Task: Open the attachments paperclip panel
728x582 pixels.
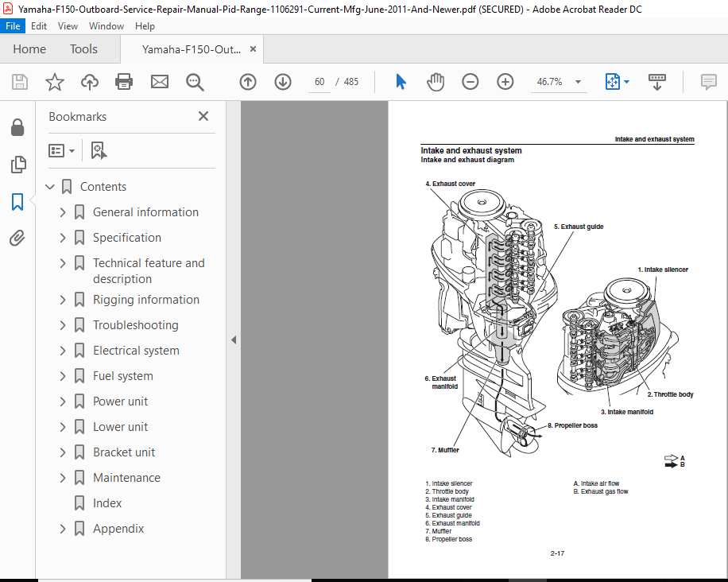Action: tap(17, 238)
